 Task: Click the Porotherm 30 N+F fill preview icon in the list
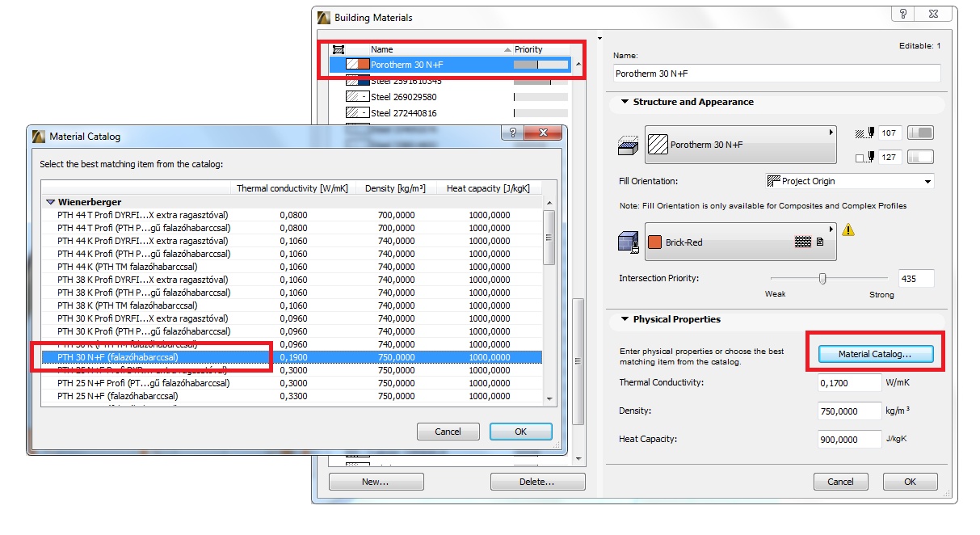click(x=357, y=64)
